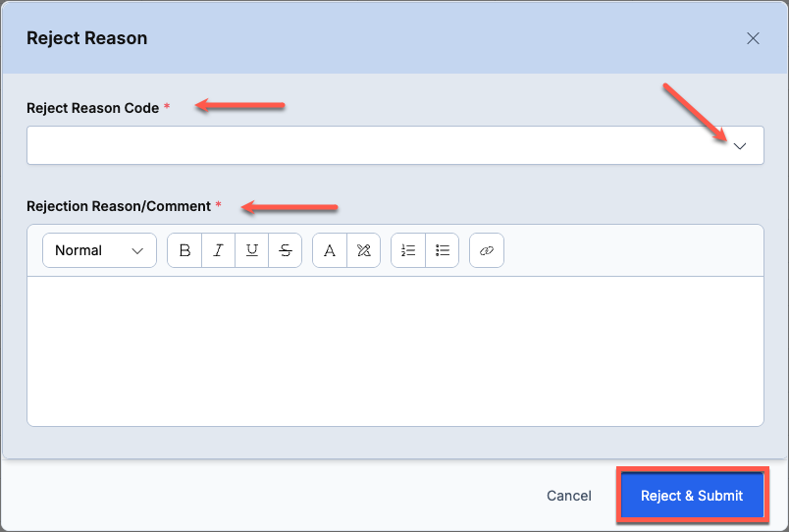This screenshot has height=532, width=789.
Task: Open the Reject Reason Code select field
Action: click(395, 145)
